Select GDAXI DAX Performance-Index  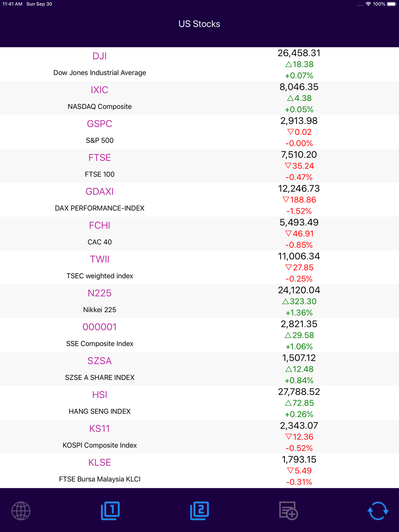pyautogui.click(x=199, y=200)
